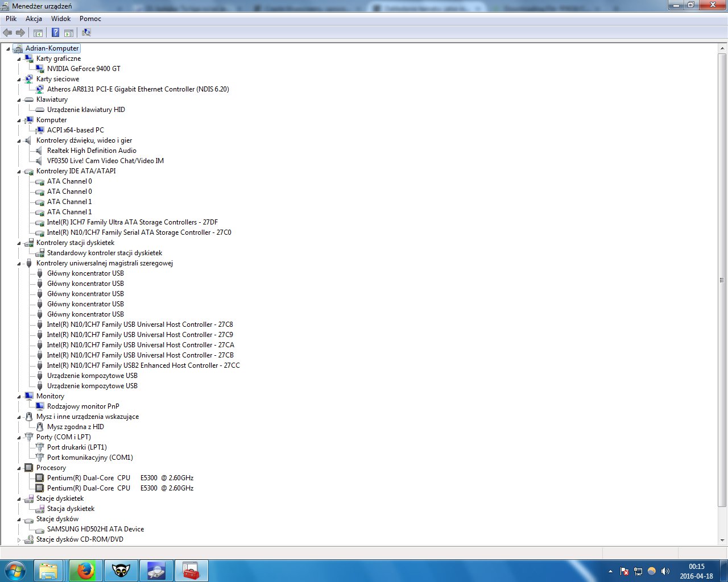This screenshot has height=582, width=728.
Task: Click the VF0350 Live! Cam device icon
Action: pyautogui.click(x=40, y=161)
